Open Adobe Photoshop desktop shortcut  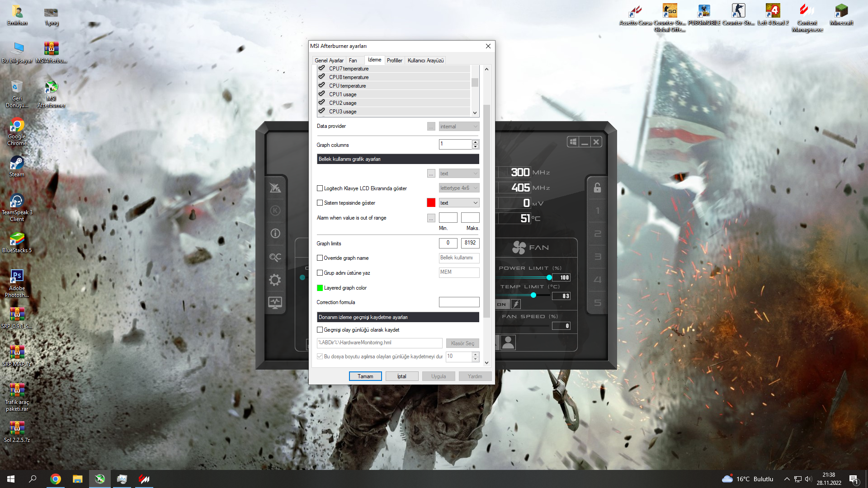pos(17,284)
